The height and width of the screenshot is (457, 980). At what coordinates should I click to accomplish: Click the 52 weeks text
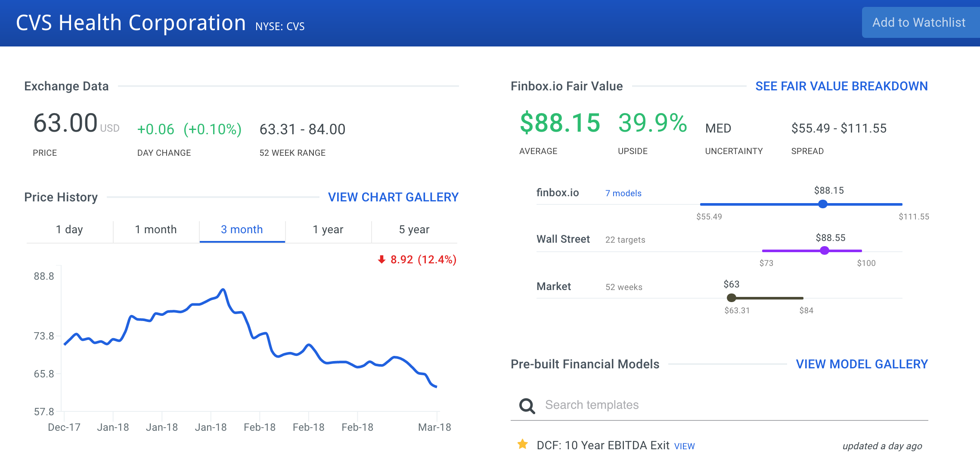click(624, 287)
